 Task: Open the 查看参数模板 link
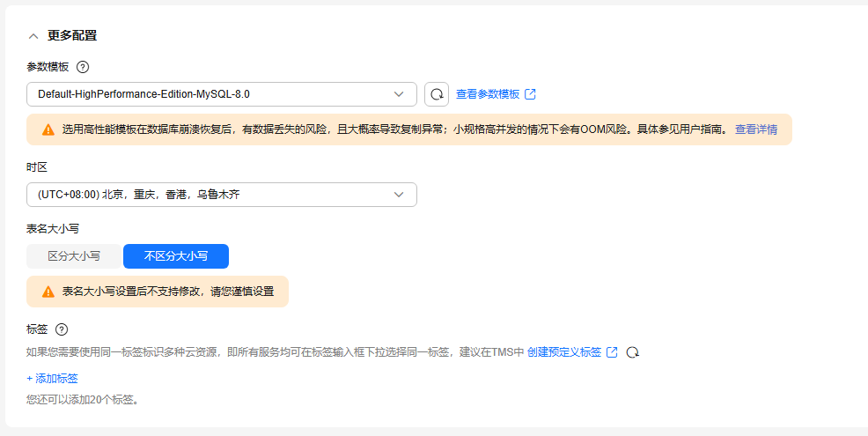[488, 94]
